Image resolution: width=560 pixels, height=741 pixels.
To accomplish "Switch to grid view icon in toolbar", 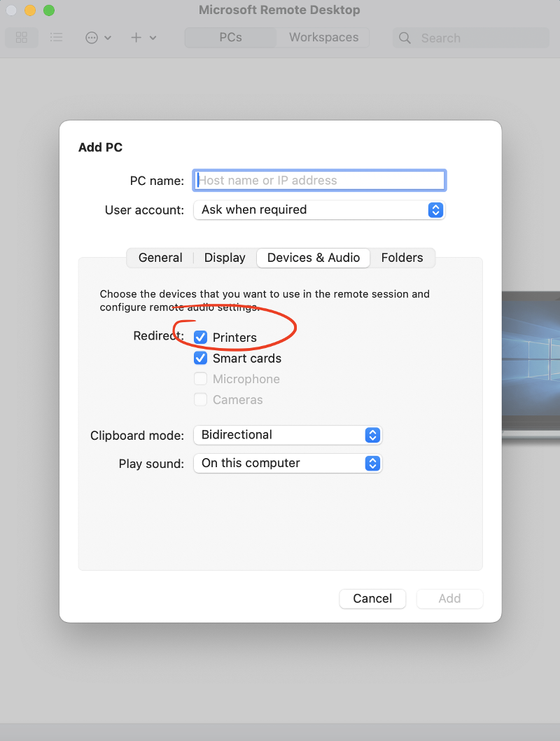I will pos(22,37).
